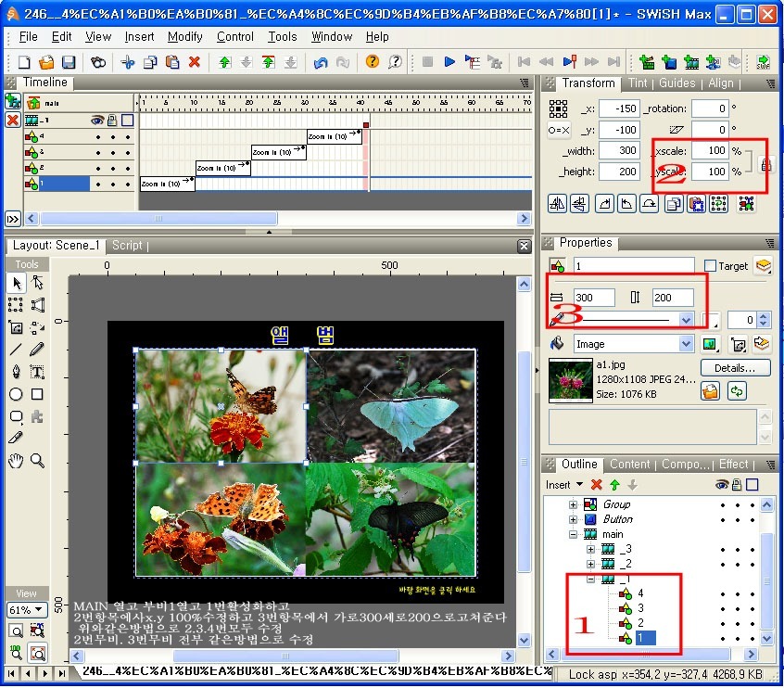Screen dimensions: 784x688
Task: Close the Layout panel
Action: [x=524, y=246]
